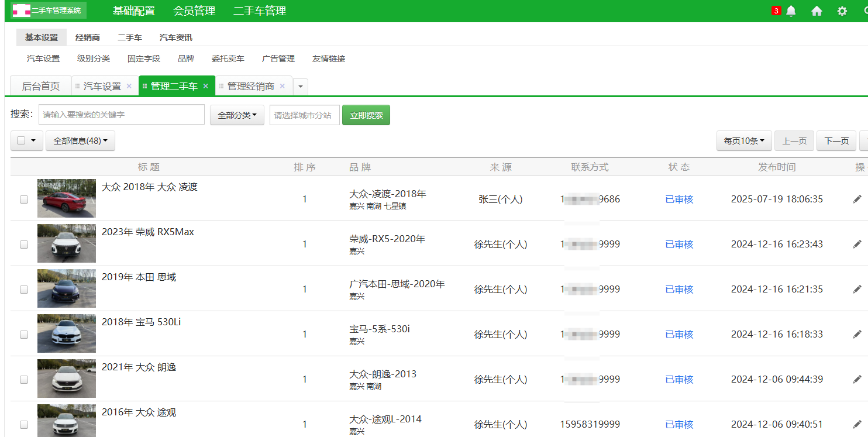Screen dimensions: 868x437
Task: Focus the keyword search input field
Action: point(122,115)
